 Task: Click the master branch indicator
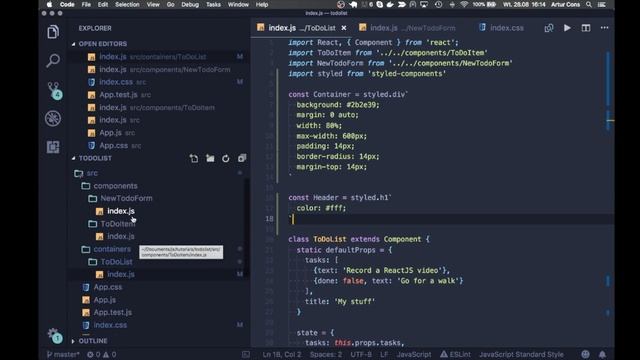62,354
